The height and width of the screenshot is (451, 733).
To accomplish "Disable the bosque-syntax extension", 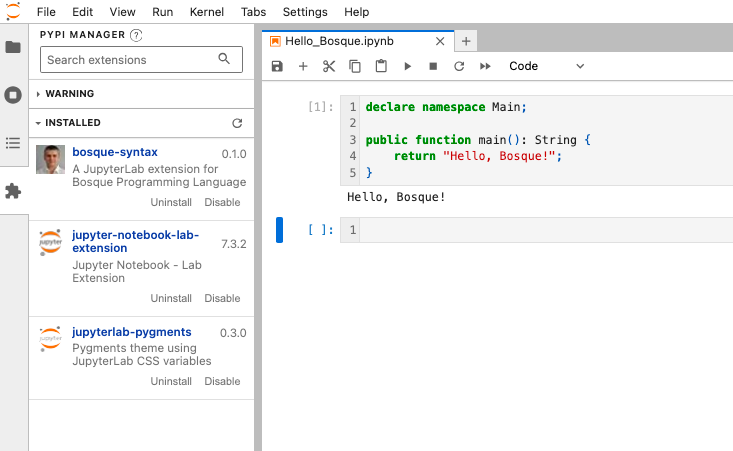I will tap(223, 202).
